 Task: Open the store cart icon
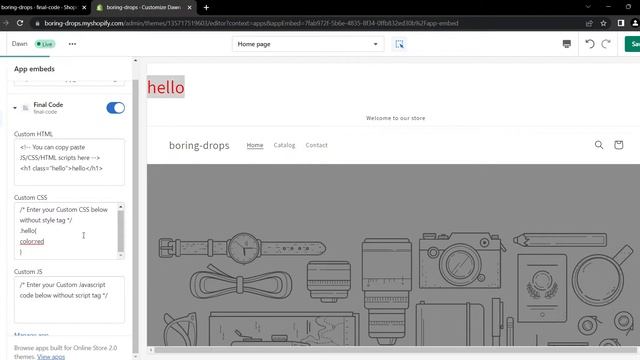tap(618, 144)
